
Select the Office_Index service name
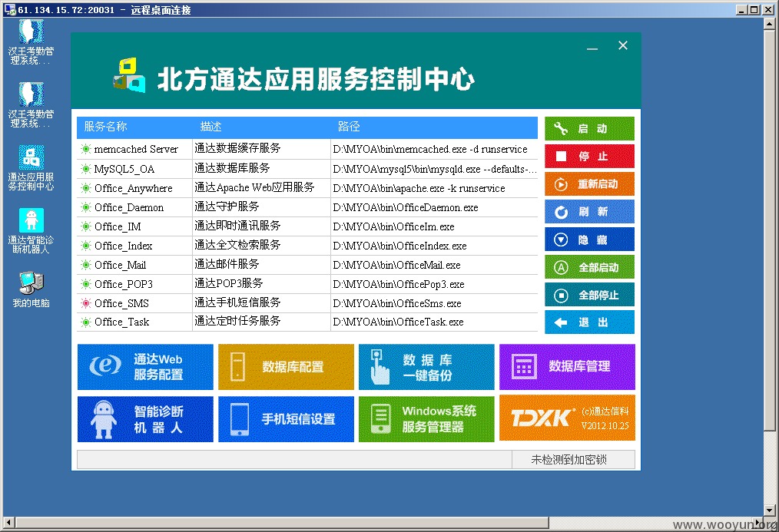pos(123,246)
